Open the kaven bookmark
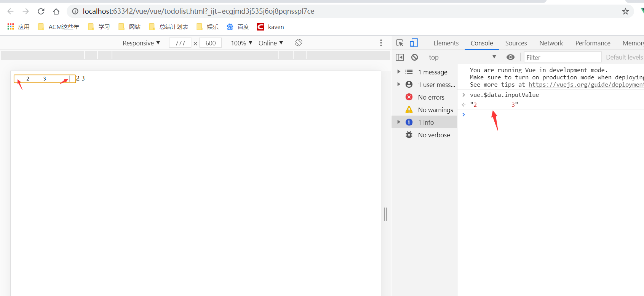Viewport: 644px width, 296px height. click(270, 27)
